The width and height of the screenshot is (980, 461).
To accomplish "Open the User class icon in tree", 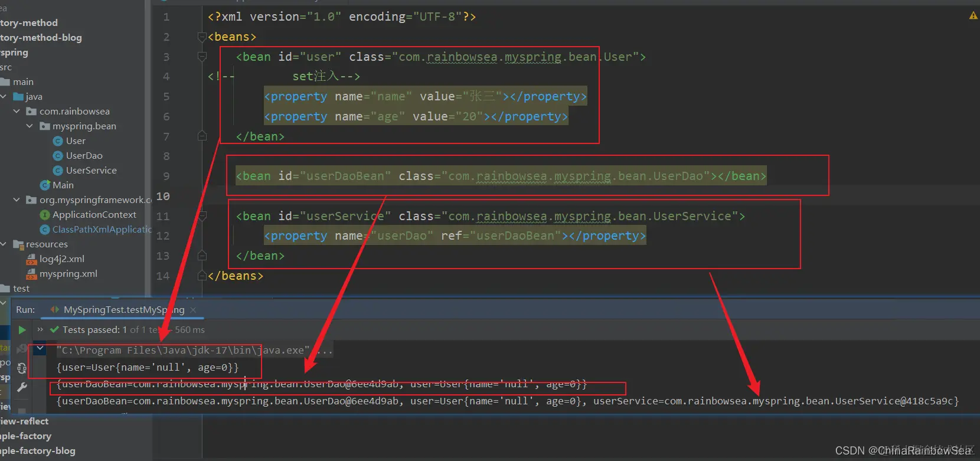I will pyautogui.click(x=58, y=141).
